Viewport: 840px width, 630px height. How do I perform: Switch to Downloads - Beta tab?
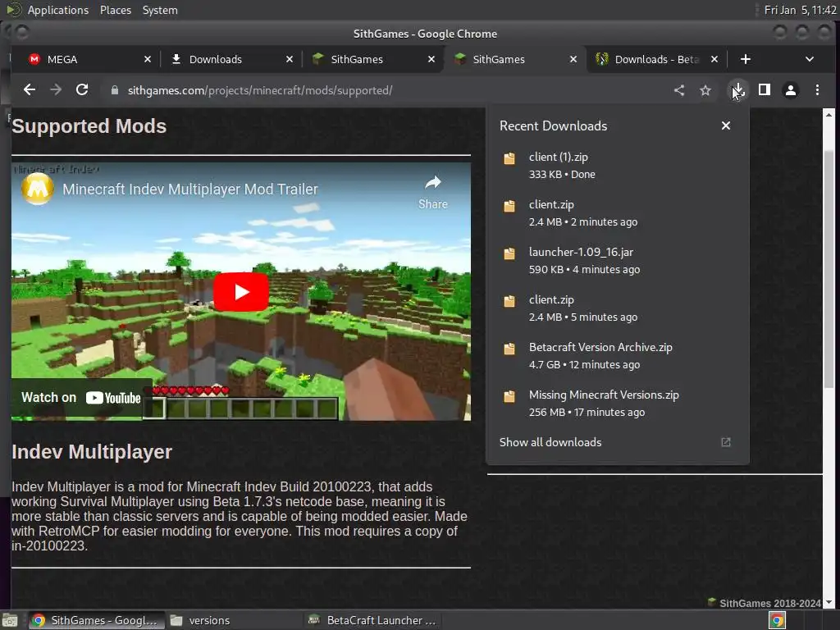point(657,59)
